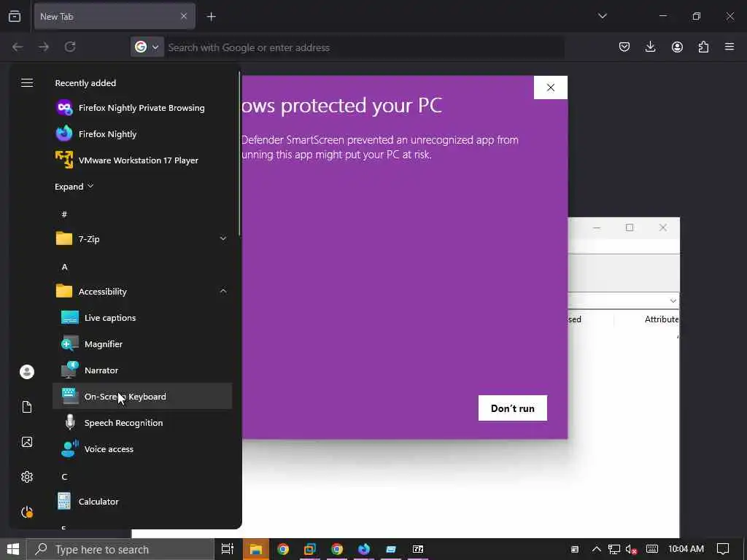Screen dimensions: 747x560
Task: Switch to first Chrome taskbar icon
Action: [x=283, y=549]
